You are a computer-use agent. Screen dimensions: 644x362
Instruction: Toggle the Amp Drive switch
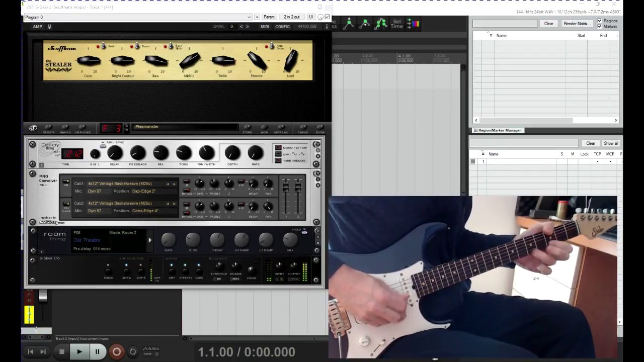coord(272,46)
